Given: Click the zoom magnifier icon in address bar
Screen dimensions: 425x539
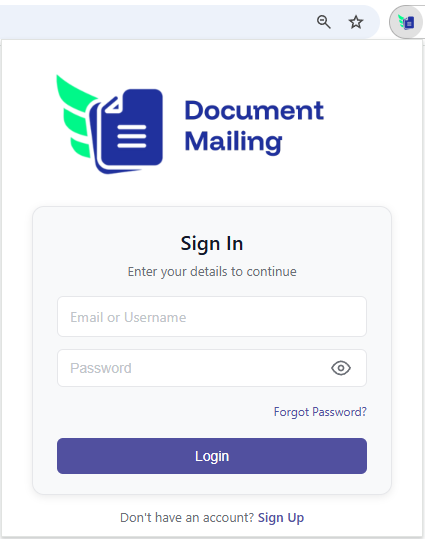Looking at the screenshot, I should [324, 22].
